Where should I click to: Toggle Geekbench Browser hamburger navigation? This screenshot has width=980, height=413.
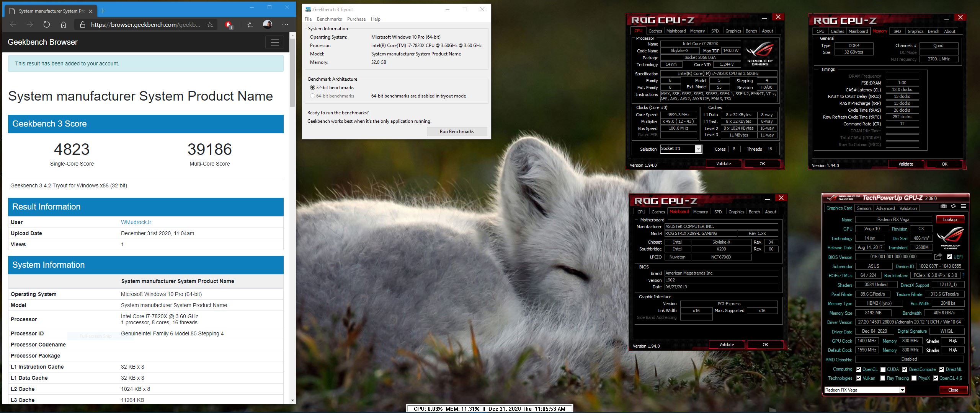point(275,42)
